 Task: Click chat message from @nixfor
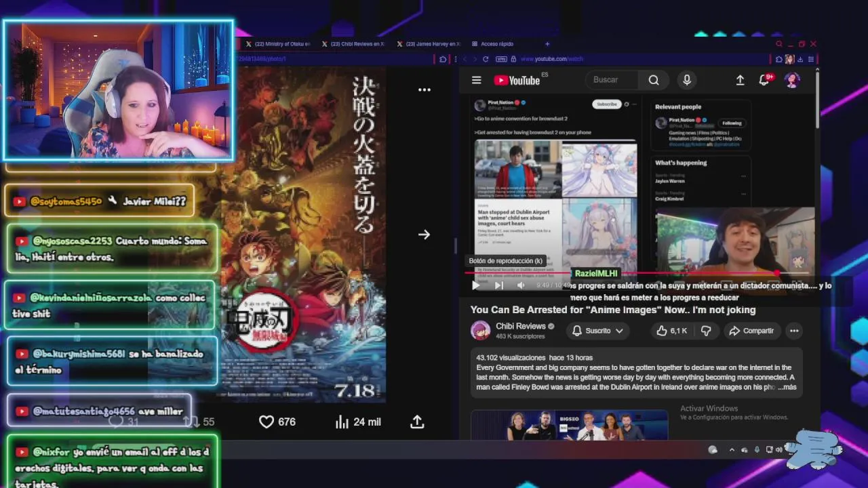[112, 462]
